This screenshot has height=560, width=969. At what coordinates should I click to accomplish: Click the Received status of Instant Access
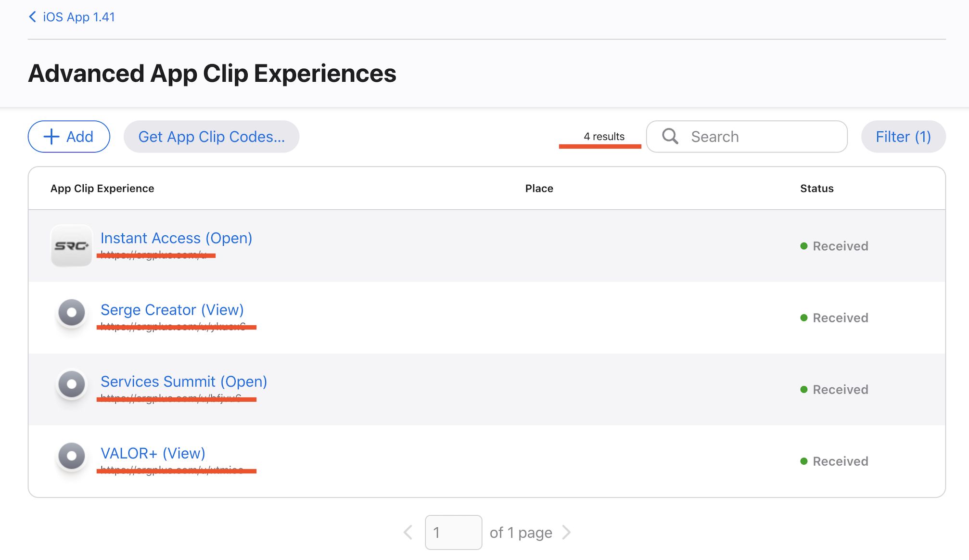tap(840, 246)
